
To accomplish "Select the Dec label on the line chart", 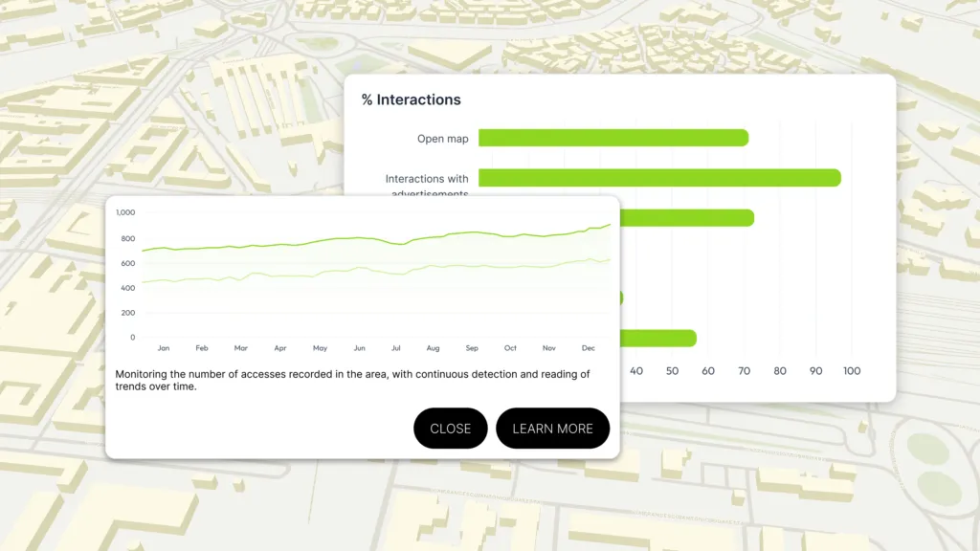I will click(588, 348).
